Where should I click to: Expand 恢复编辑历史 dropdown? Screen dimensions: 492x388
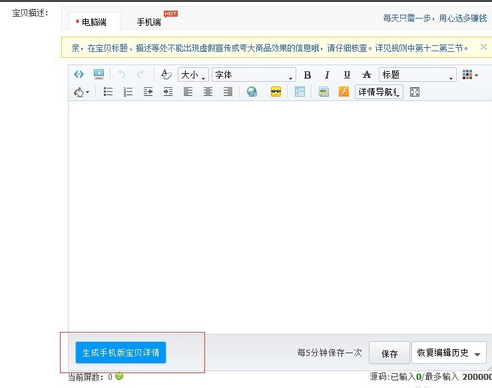click(x=449, y=353)
